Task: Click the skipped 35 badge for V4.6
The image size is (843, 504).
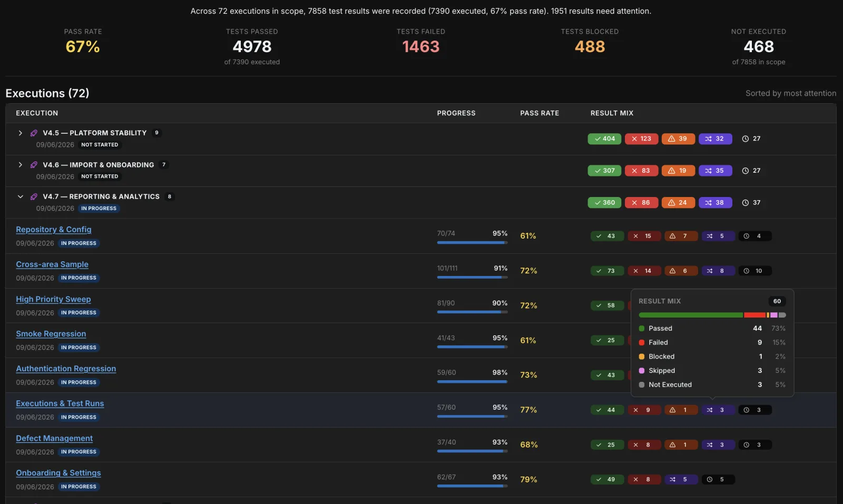Action: (x=715, y=171)
